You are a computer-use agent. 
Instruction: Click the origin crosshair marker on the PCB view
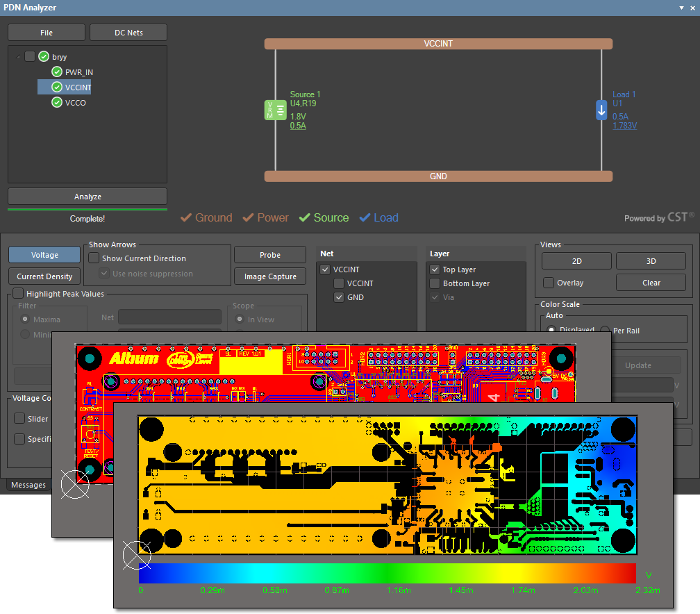137,556
